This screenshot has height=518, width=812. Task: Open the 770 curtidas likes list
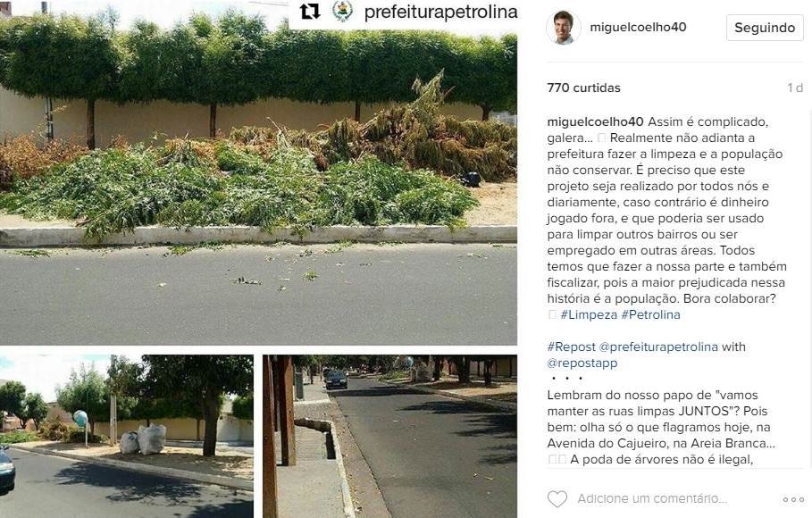tap(583, 88)
